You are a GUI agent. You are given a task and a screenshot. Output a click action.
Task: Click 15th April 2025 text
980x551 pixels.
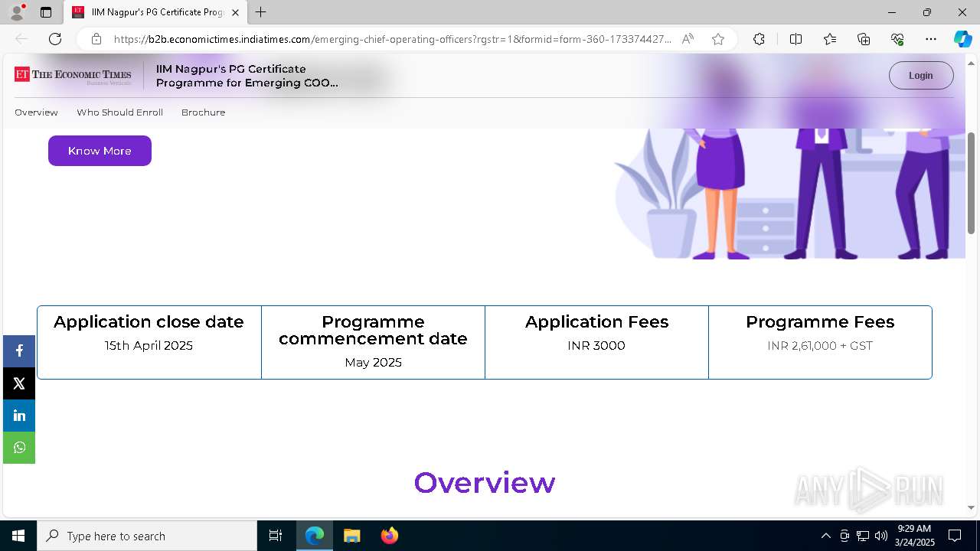point(149,346)
